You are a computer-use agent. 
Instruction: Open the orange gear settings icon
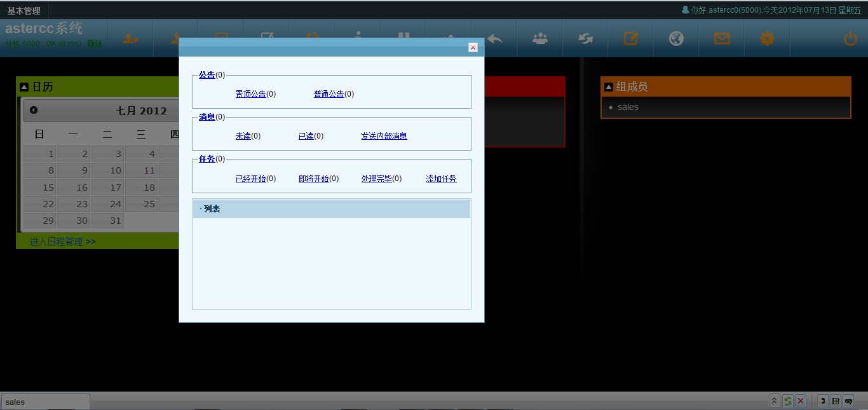pyautogui.click(x=767, y=39)
